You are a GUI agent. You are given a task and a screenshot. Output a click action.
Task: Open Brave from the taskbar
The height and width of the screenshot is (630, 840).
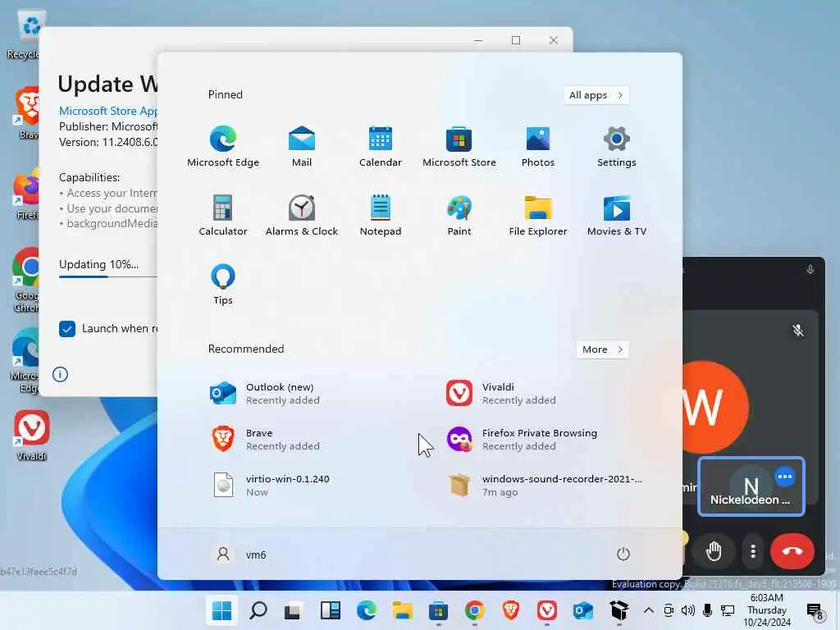pyautogui.click(x=510, y=610)
